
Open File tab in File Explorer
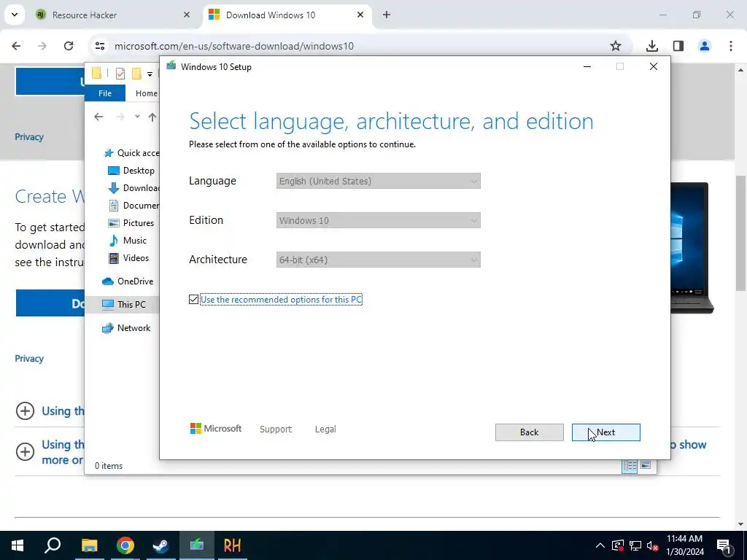coord(105,93)
